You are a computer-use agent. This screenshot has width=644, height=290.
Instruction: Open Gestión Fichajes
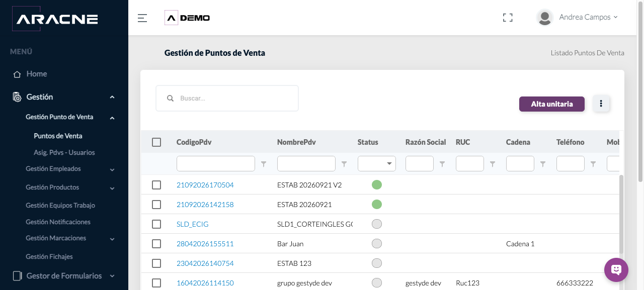49,257
